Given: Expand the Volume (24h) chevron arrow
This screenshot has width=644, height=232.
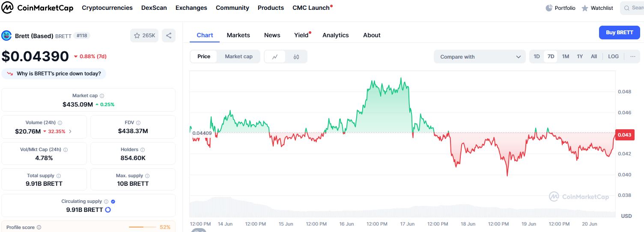Looking at the screenshot, I should click(x=70, y=131).
